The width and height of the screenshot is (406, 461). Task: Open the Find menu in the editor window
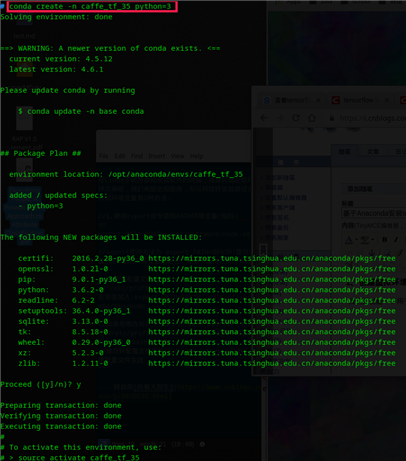137,156
